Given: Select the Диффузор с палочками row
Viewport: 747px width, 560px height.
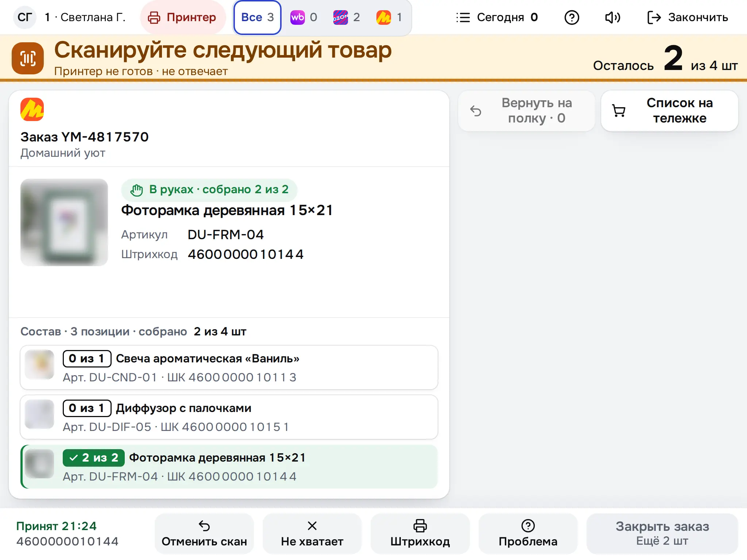Looking at the screenshot, I should pos(229,417).
